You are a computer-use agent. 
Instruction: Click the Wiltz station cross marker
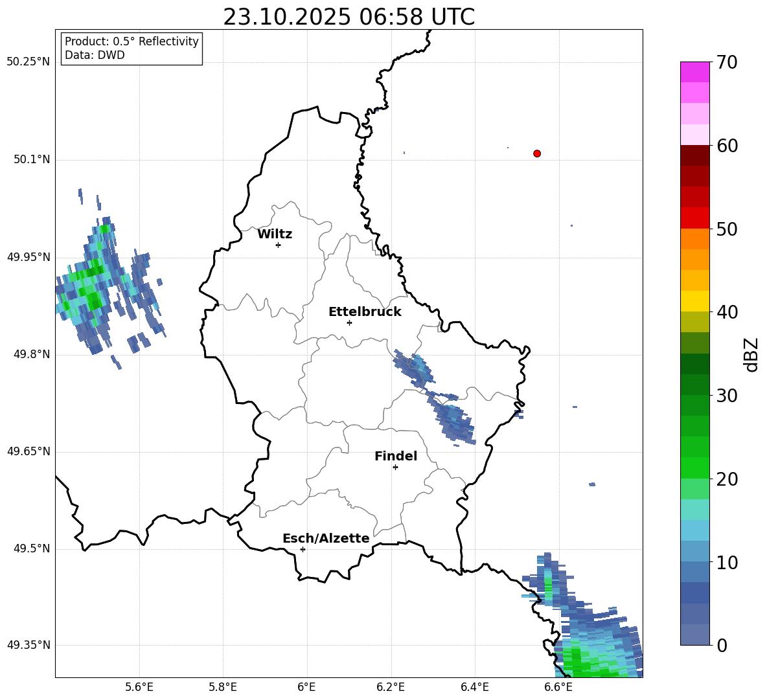(x=279, y=245)
